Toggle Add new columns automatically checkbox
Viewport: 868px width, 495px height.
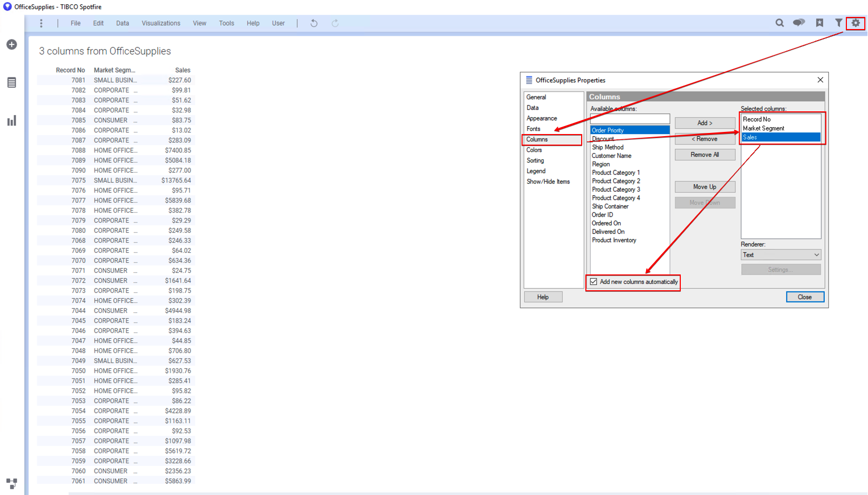pos(594,282)
